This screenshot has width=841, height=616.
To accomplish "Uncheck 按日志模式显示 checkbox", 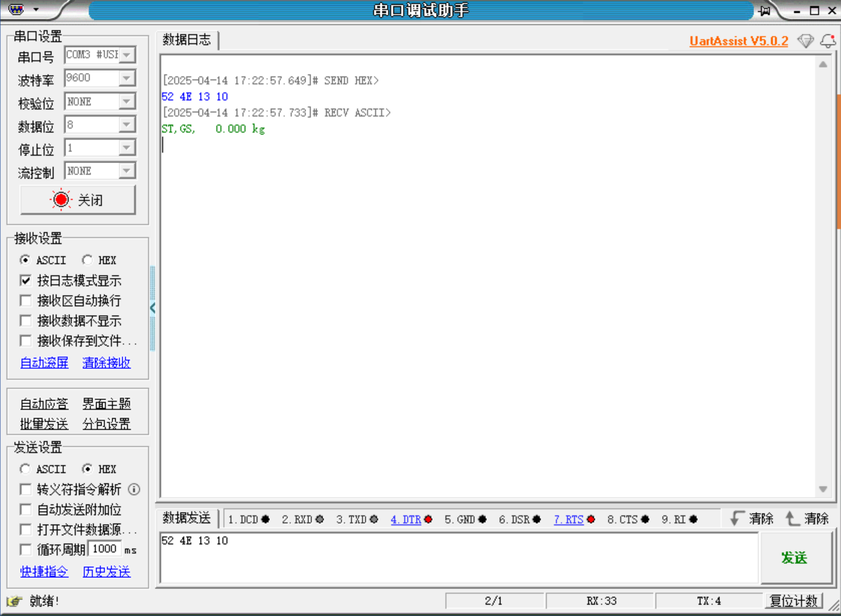I will click(x=26, y=280).
